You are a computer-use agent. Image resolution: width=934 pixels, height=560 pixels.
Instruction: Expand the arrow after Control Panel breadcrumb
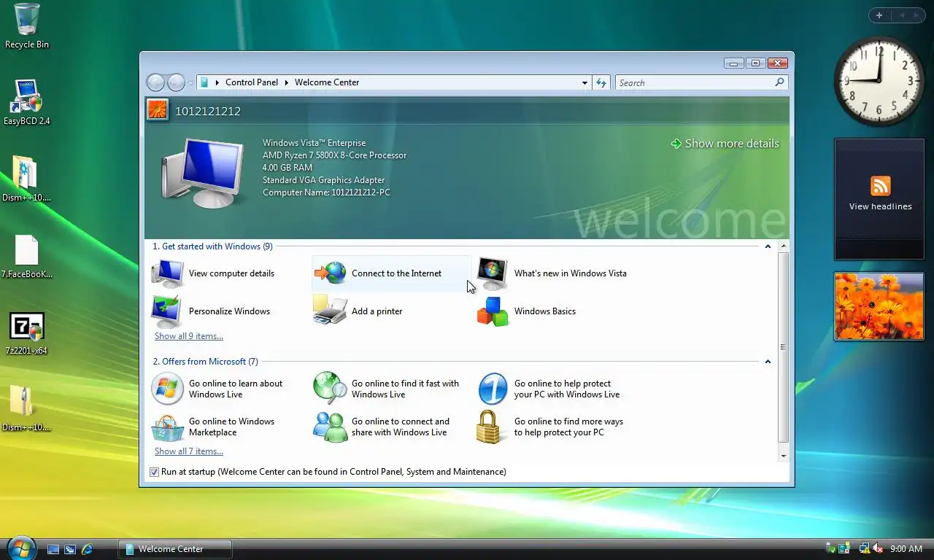287,82
